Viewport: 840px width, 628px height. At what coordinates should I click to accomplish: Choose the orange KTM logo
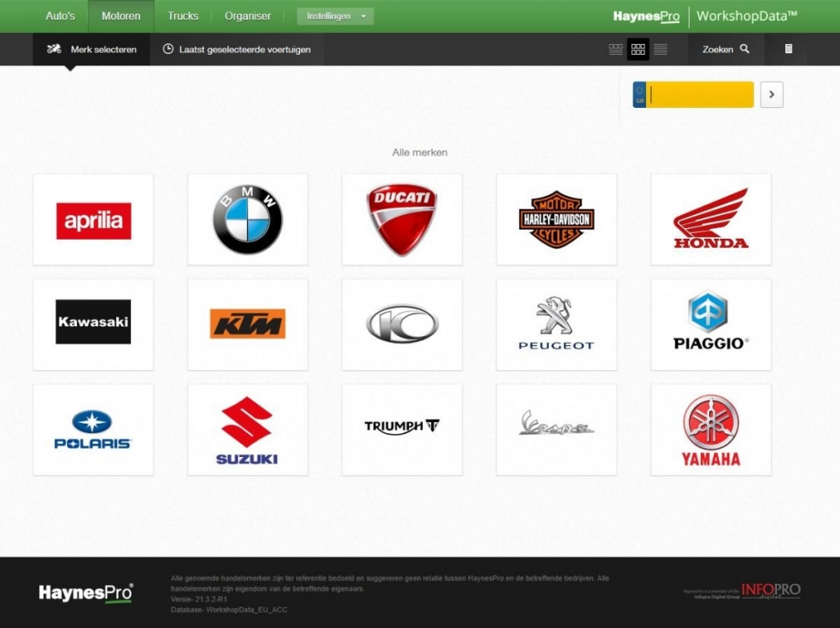(248, 323)
